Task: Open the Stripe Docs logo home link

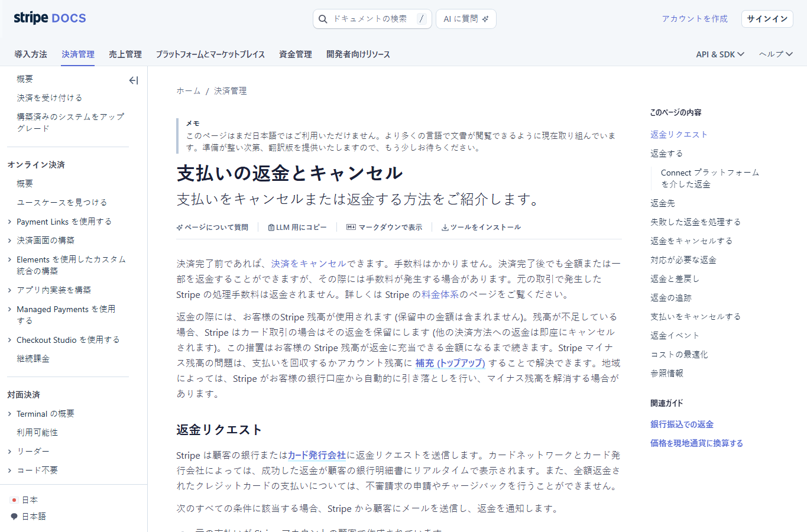Action: [x=50, y=18]
